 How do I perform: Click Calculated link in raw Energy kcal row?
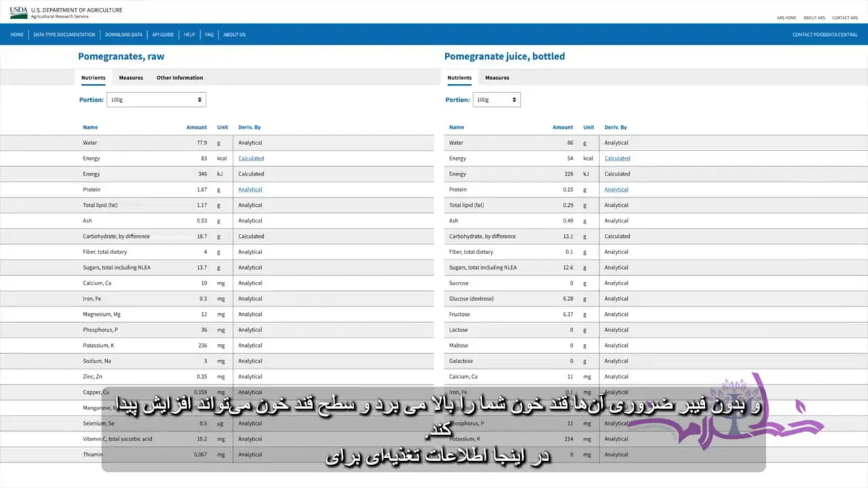point(251,159)
